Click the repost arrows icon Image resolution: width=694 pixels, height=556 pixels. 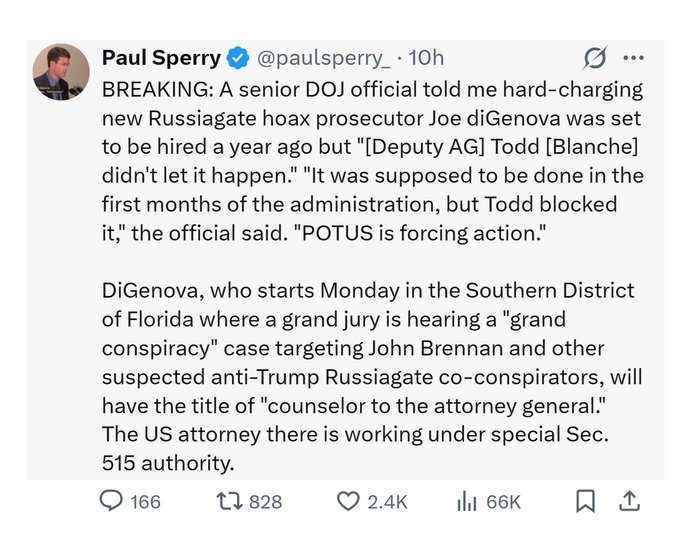(228, 501)
